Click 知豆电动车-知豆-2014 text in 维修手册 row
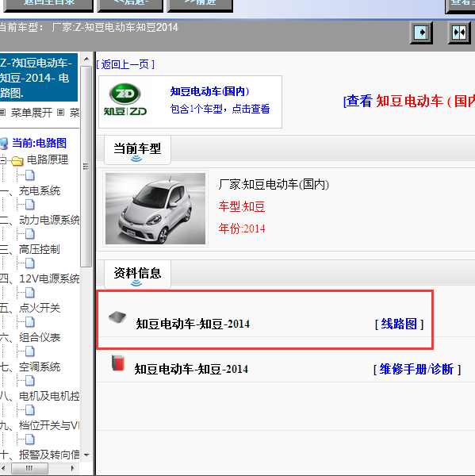This screenshot has height=476, width=475. (x=191, y=369)
